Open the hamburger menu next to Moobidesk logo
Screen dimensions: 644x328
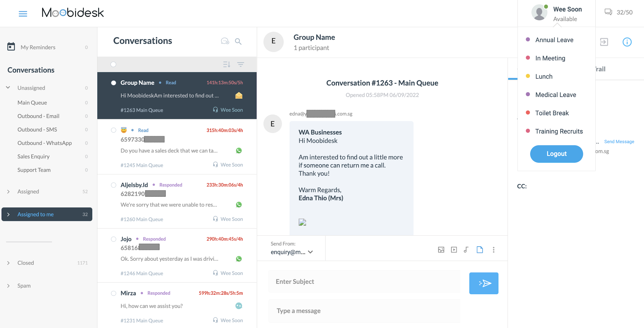(23, 13)
